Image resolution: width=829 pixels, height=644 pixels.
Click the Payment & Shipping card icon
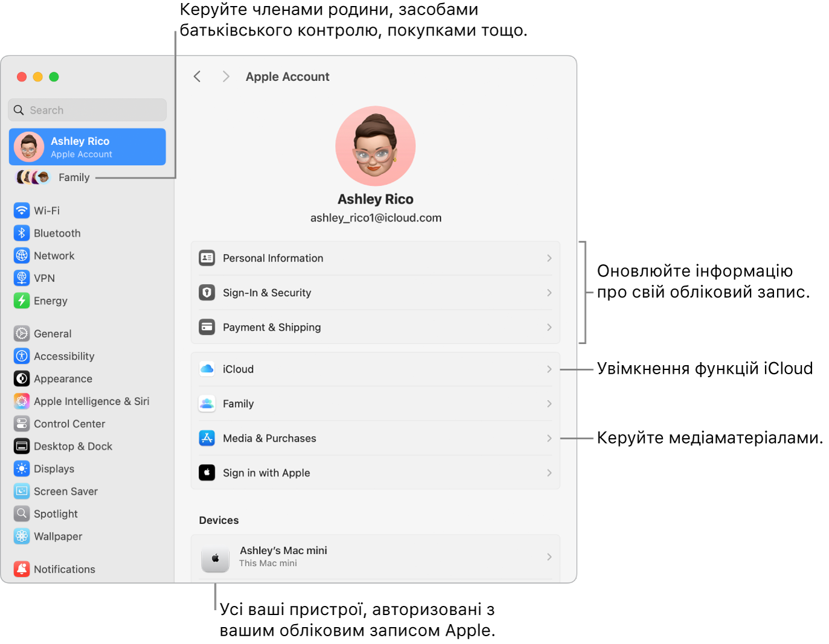coord(207,327)
